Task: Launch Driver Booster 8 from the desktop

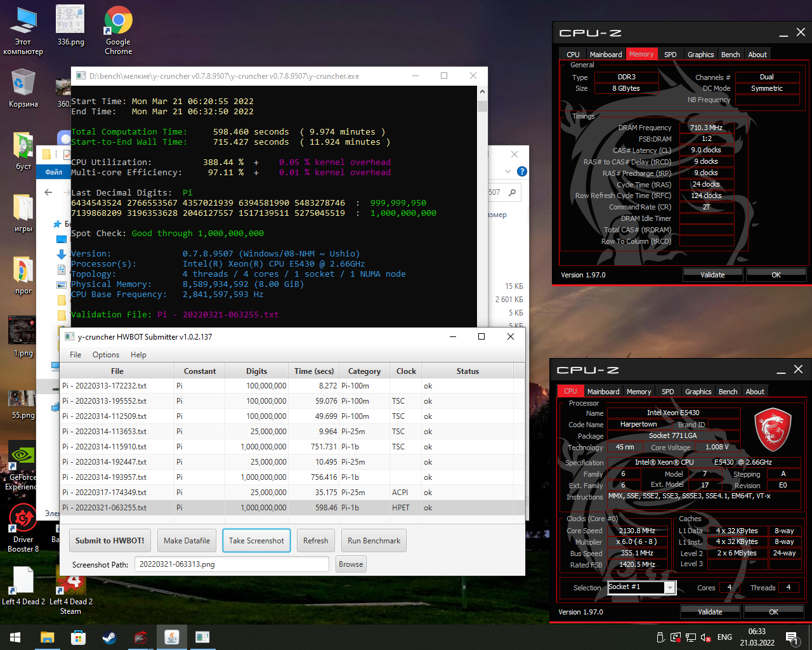Action: click(23, 528)
